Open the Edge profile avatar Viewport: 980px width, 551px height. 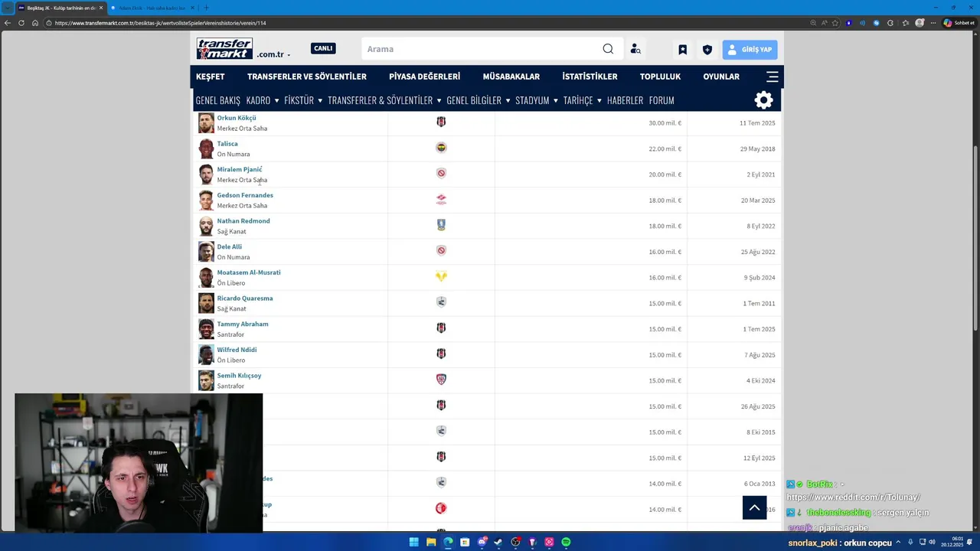tap(919, 23)
